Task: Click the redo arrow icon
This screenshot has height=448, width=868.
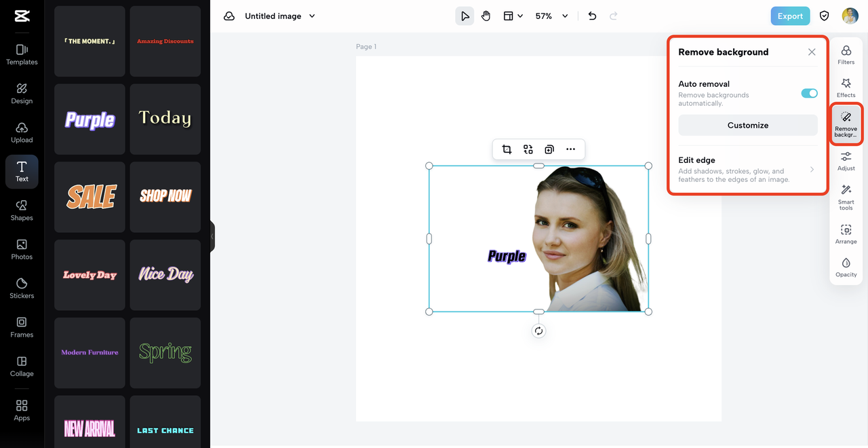Action: click(614, 16)
